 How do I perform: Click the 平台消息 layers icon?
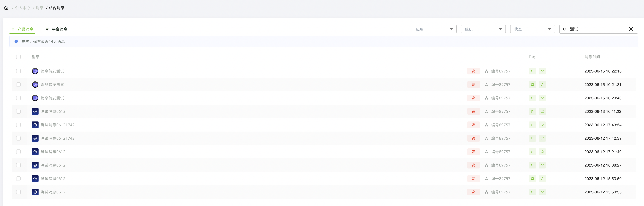(47, 29)
